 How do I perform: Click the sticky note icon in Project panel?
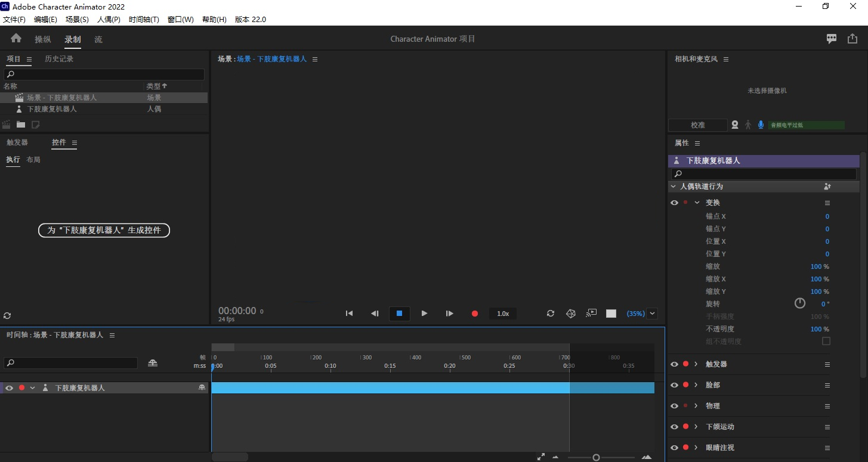tap(36, 125)
